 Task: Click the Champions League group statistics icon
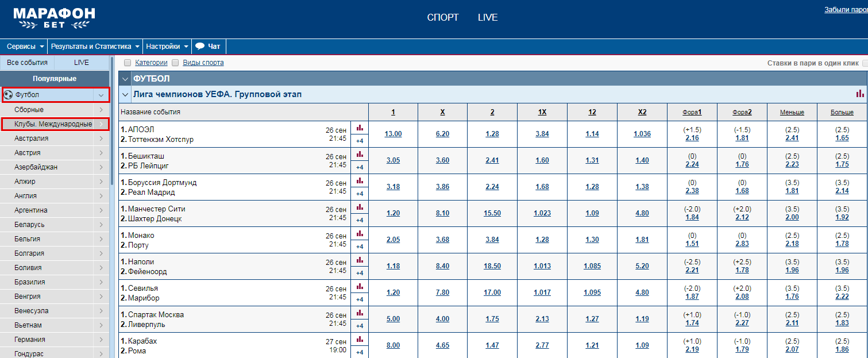[x=859, y=94]
